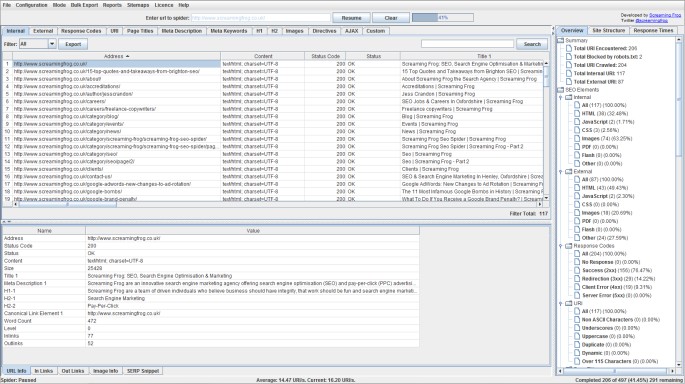The width and height of the screenshot is (685, 384).
Task: Switch to the Page Titles tab
Action: pos(140,31)
